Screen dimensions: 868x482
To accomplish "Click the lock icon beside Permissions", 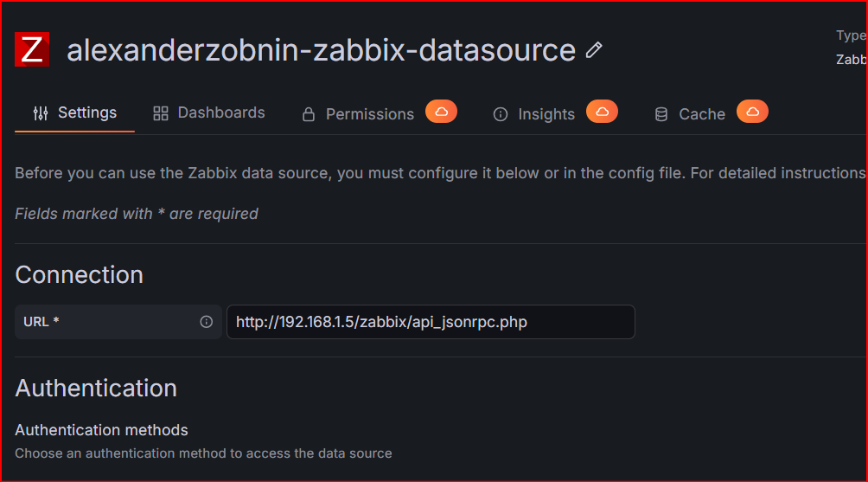I will click(x=309, y=114).
